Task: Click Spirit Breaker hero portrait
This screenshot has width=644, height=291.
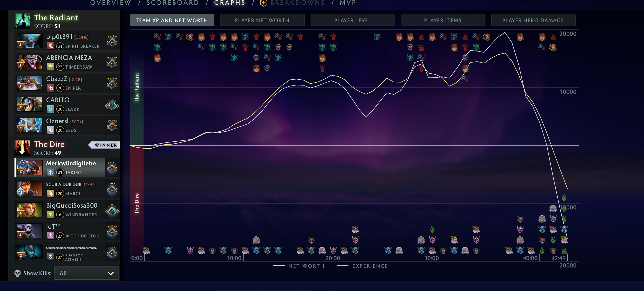Action: coord(29,41)
